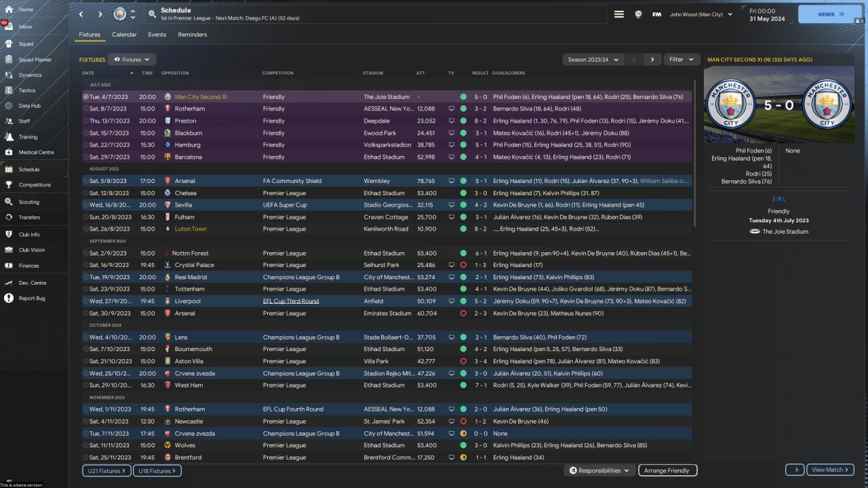Open the Season 2023/24 dropdown
This screenshot has width=868, height=488.
pyautogui.click(x=593, y=60)
